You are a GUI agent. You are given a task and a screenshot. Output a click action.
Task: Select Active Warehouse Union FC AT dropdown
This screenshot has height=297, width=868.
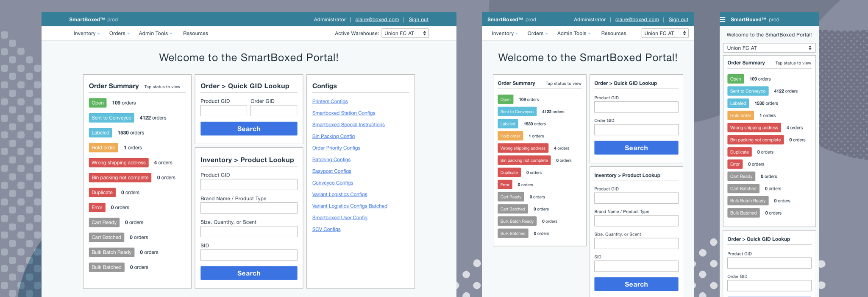pos(405,33)
